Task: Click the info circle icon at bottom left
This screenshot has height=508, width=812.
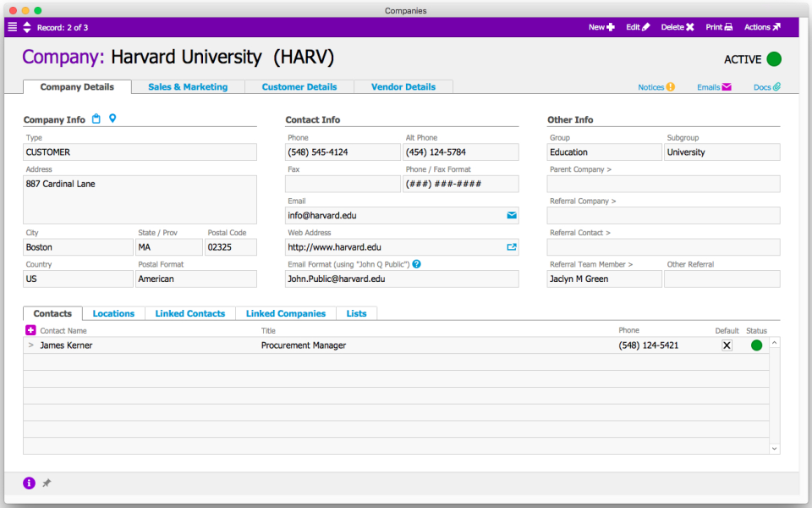Action: [x=29, y=483]
